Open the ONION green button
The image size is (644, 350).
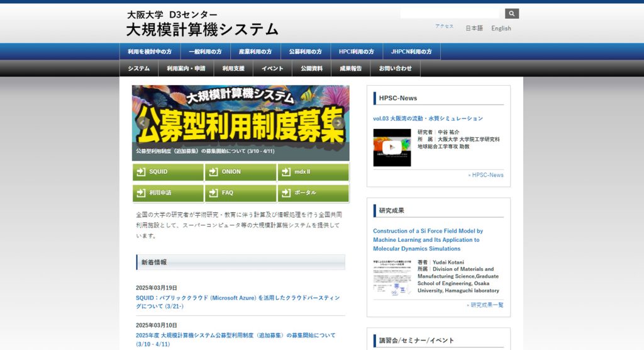(x=240, y=172)
